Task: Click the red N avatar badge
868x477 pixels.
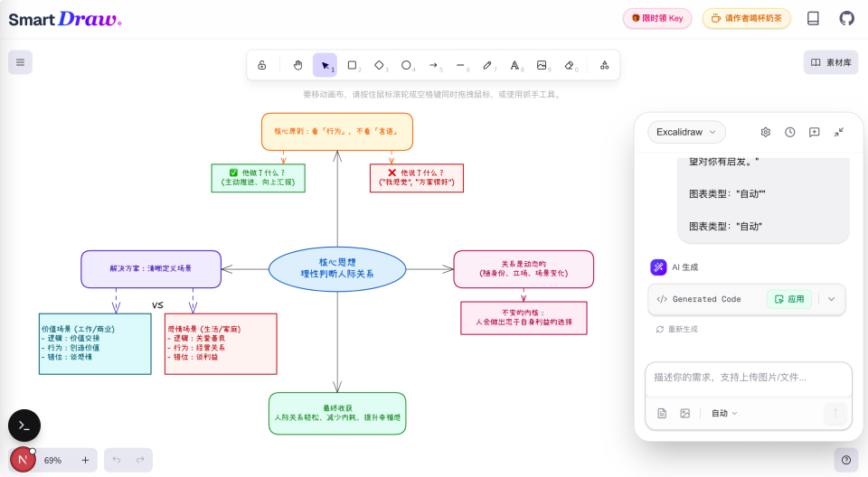Action: pos(23,459)
